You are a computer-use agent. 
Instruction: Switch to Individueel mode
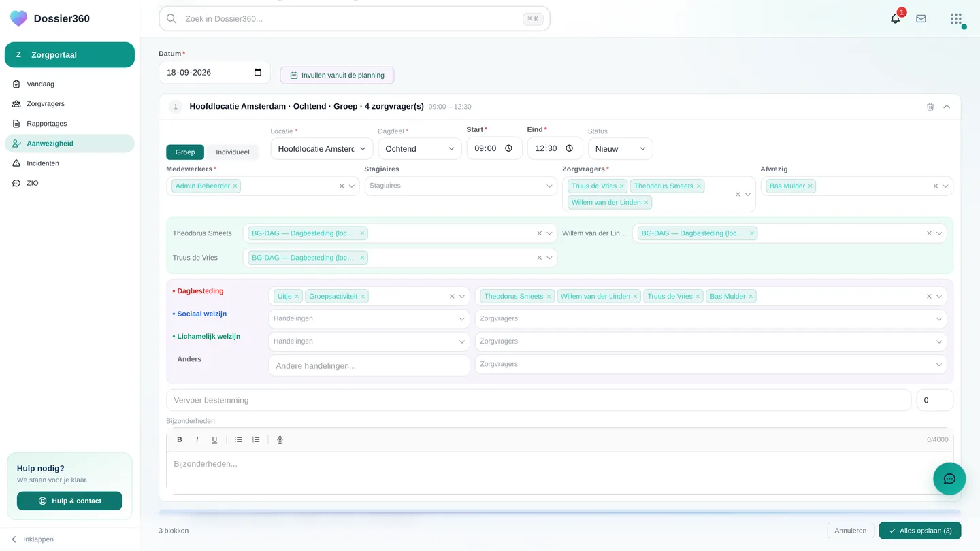[x=233, y=152]
